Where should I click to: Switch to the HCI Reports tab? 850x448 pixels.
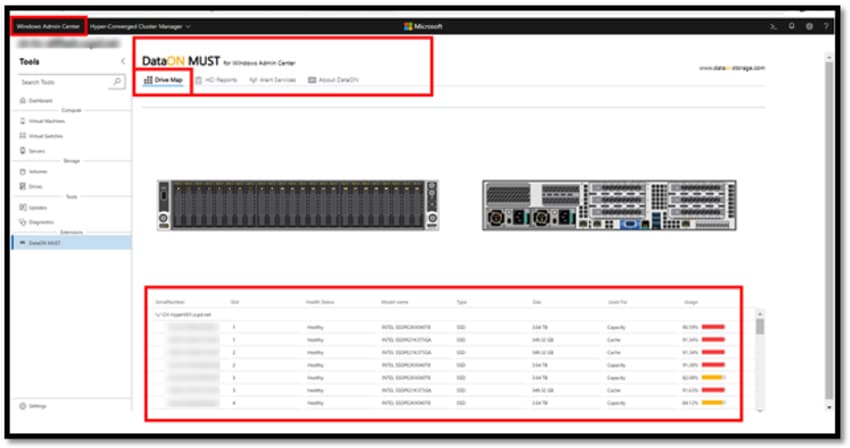tap(216, 80)
